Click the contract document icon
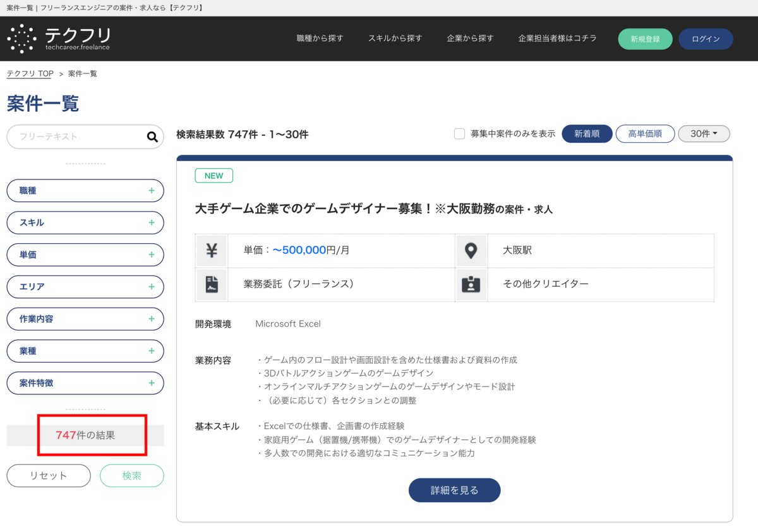Screen dimensions: 758x532 [212, 284]
